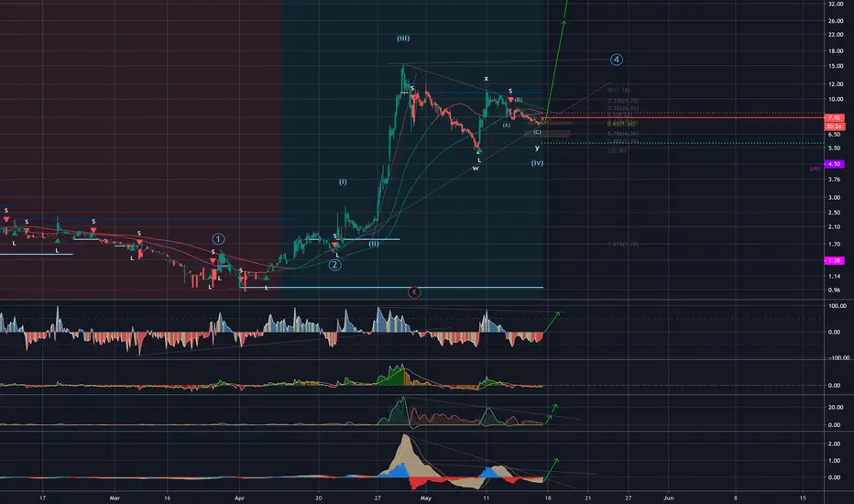The image size is (854, 504).
Task: Click the S label above wave (B) triangle
Action: [x=510, y=91]
